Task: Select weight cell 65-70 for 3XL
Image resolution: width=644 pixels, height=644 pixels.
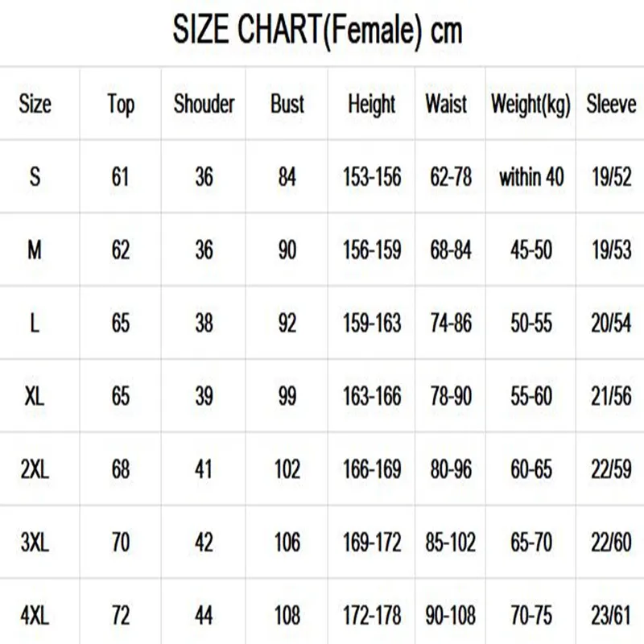Action: click(531, 543)
